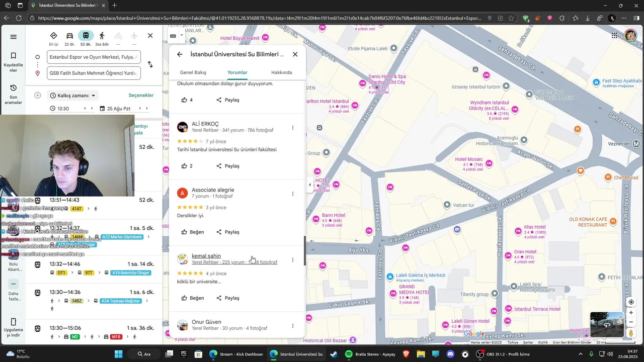Open options menu for ALİ ERKOÇ review
Viewport: 644px width, 362px height.
(x=293, y=128)
